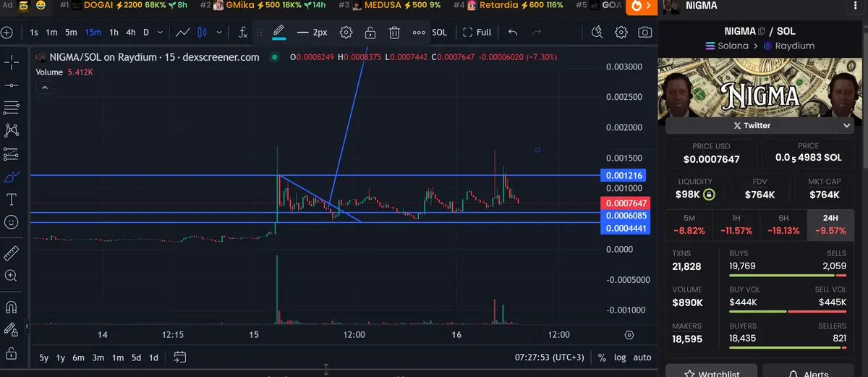
Task: Switch to 4h timeframe
Action: (x=131, y=33)
